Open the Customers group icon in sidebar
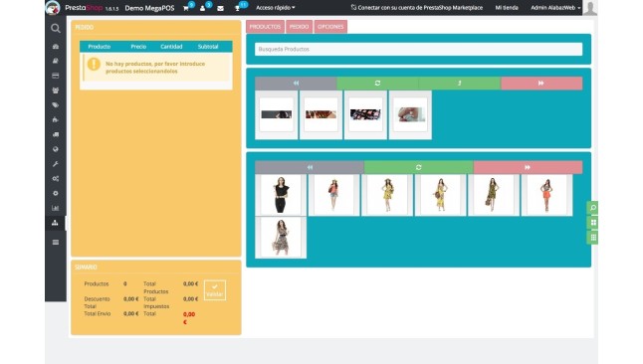Viewport: 643px width, 364px height. click(56, 91)
